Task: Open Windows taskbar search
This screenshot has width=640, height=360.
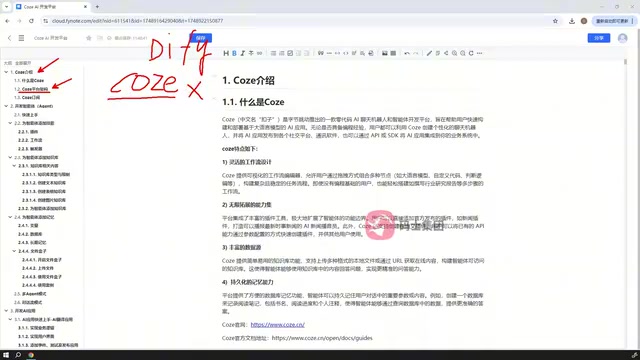Action: (x=18, y=355)
